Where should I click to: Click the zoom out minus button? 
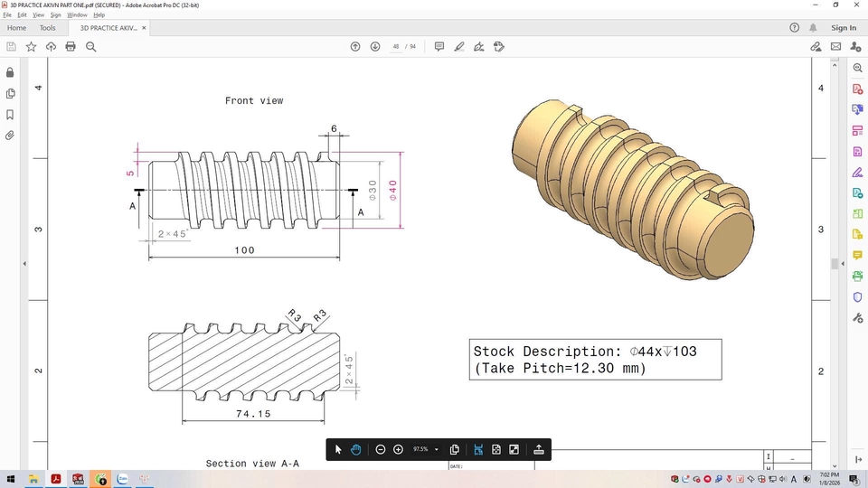[381, 450]
